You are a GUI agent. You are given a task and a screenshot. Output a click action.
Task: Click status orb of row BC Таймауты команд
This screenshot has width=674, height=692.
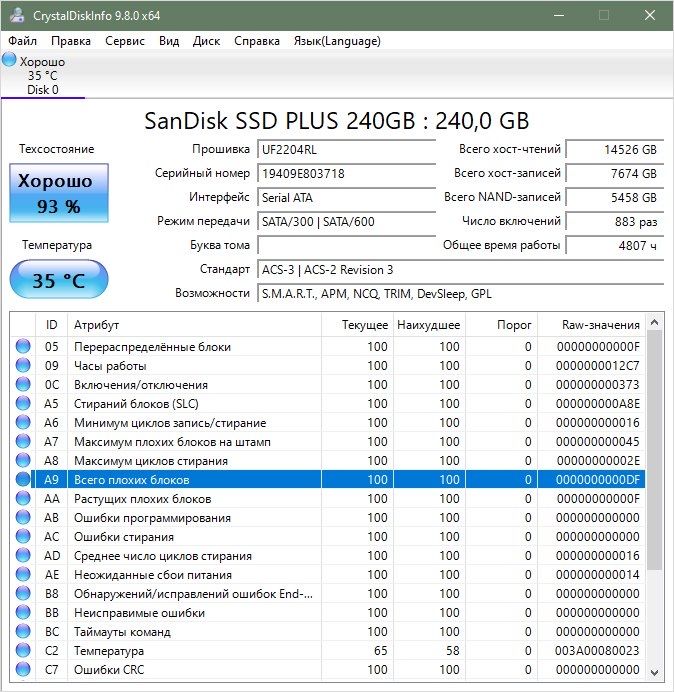tap(23, 631)
